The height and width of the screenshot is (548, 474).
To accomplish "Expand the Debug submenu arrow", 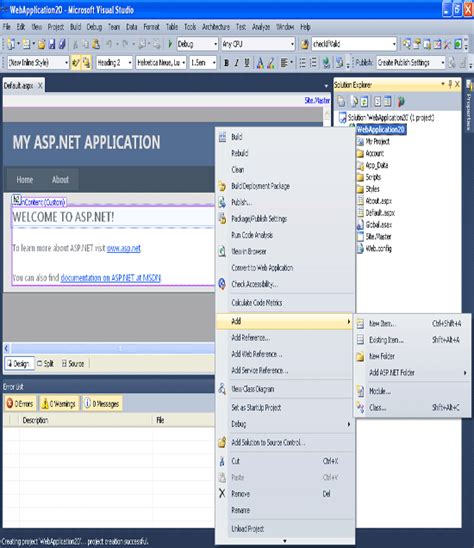I will point(349,424).
